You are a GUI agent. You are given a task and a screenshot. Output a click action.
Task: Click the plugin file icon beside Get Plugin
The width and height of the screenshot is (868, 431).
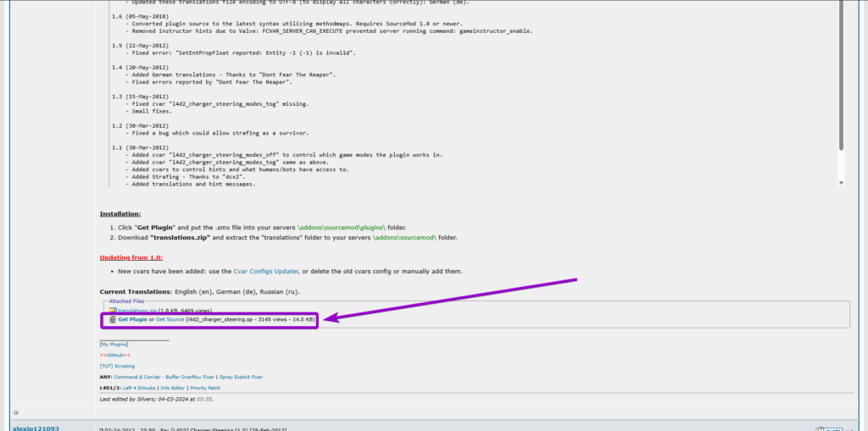pos(113,320)
